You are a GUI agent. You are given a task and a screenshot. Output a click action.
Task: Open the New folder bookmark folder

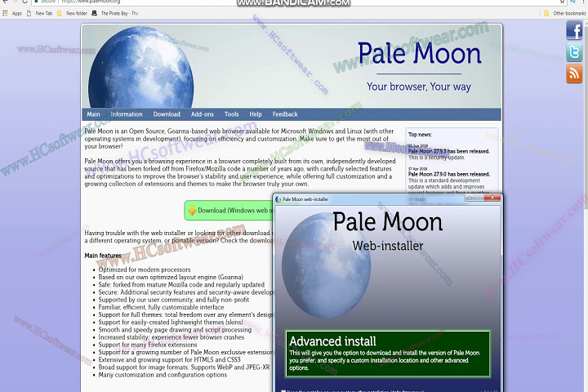(x=72, y=13)
